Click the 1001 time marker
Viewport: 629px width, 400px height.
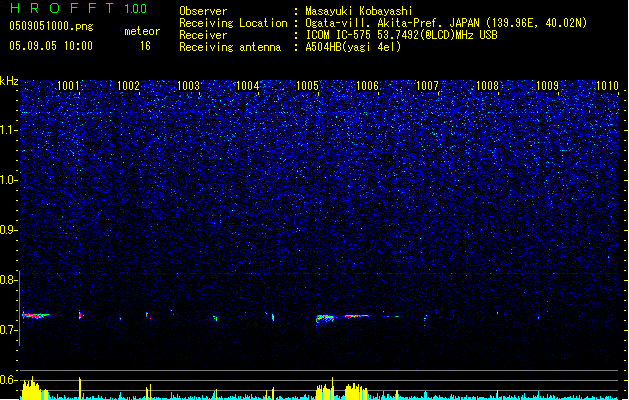(x=68, y=86)
